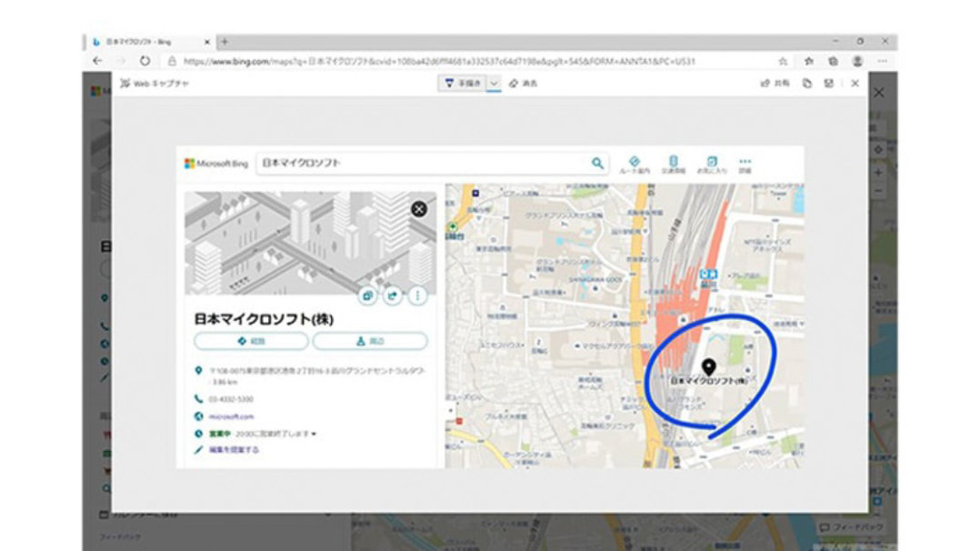Image resolution: width=980 pixels, height=551 pixels.
Task: Click the 日本マイクロソフト(株) heading
Action: coord(263,319)
